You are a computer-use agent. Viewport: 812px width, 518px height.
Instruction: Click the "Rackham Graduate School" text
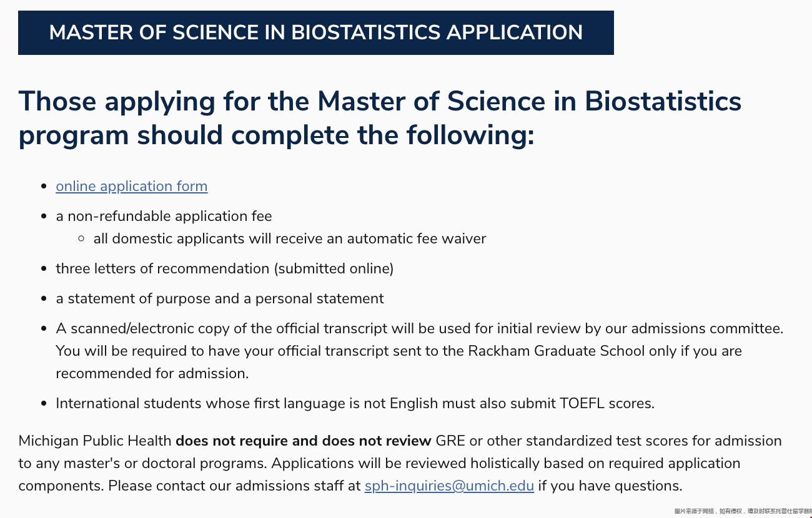point(556,351)
